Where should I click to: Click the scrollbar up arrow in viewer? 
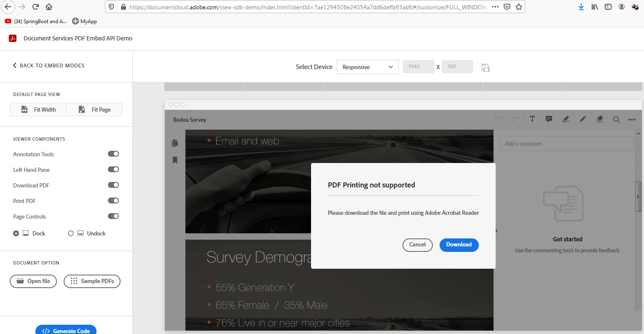point(639,133)
